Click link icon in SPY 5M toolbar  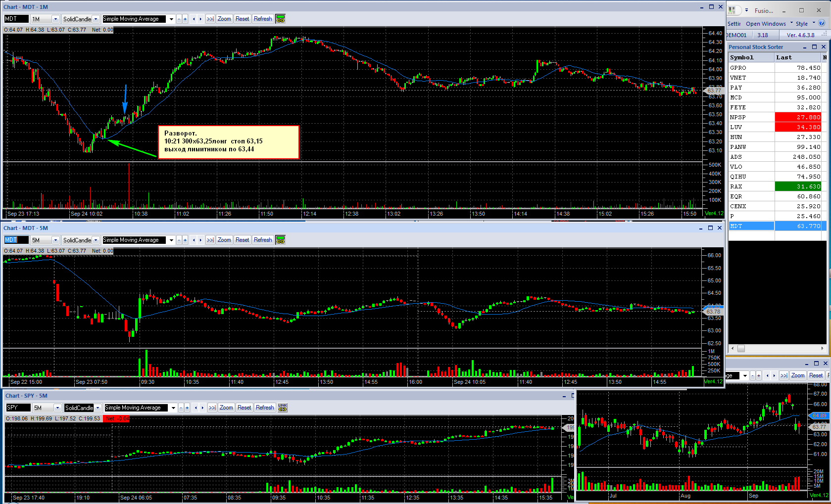point(283,408)
